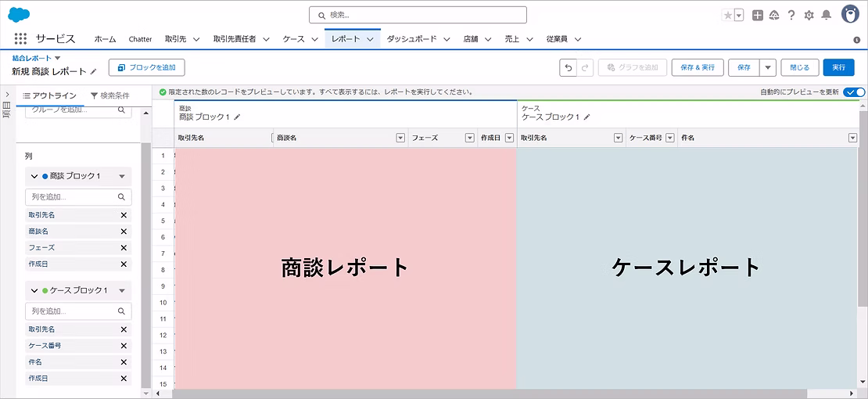The image size is (868, 399).
Task: Click the グループを追加 input field
Action: [79, 110]
